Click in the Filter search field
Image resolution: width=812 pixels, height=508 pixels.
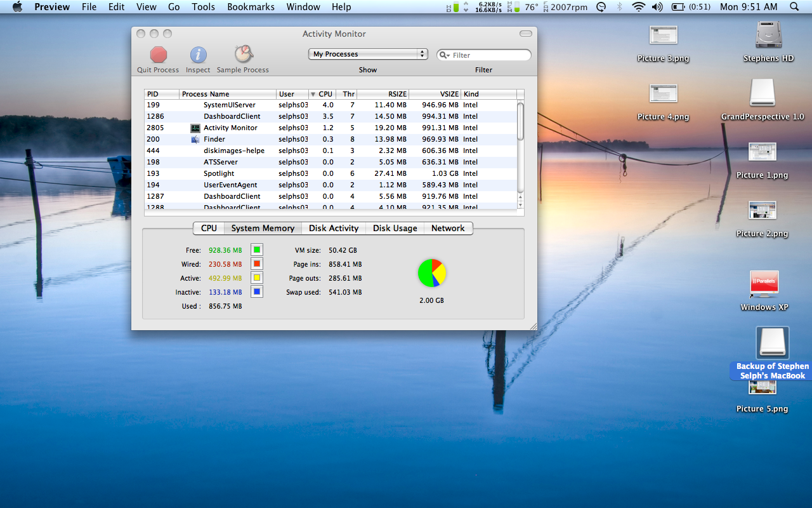coord(488,55)
